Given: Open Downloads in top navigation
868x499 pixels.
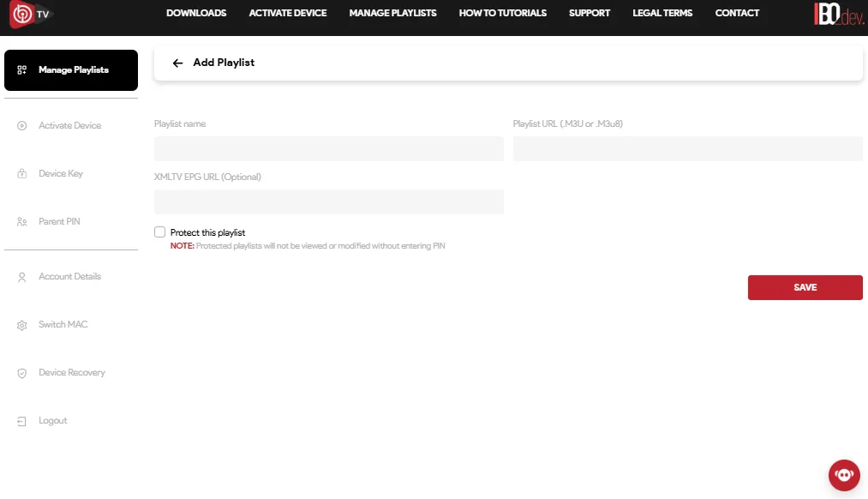Looking at the screenshot, I should tap(196, 13).
